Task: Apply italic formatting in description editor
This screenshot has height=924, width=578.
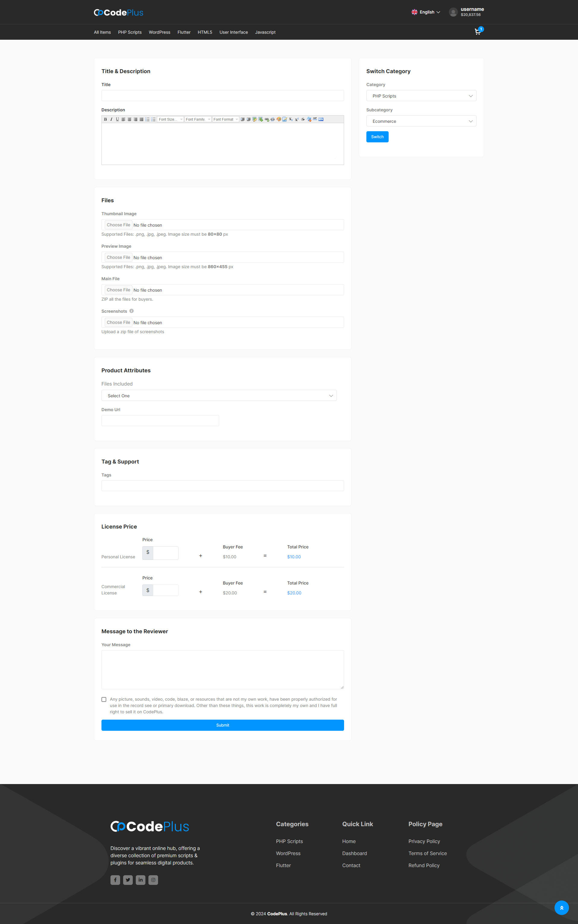Action: click(x=111, y=119)
